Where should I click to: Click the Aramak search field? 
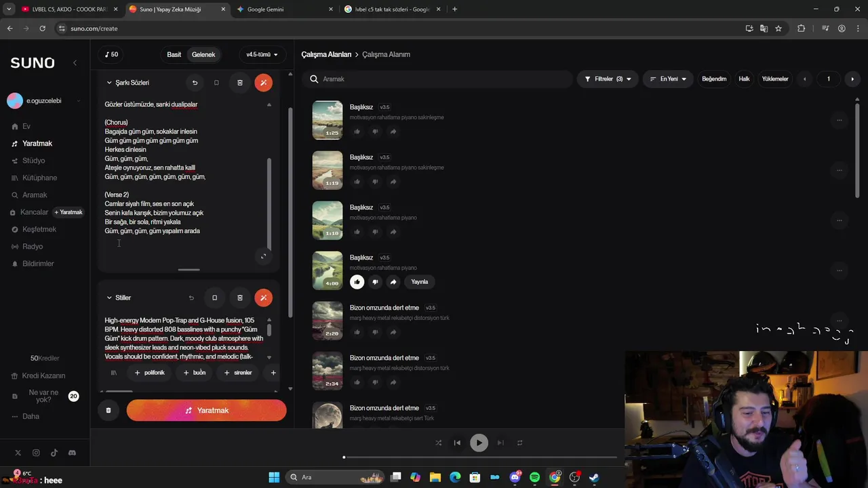point(437,79)
